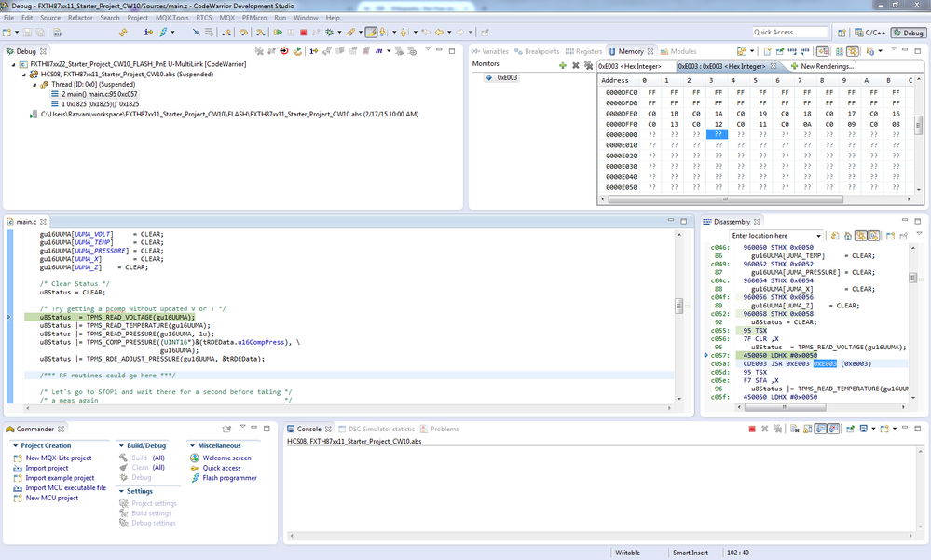
Task: Toggle Show Source button in Disassembly view
Action: (x=873, y=236)
